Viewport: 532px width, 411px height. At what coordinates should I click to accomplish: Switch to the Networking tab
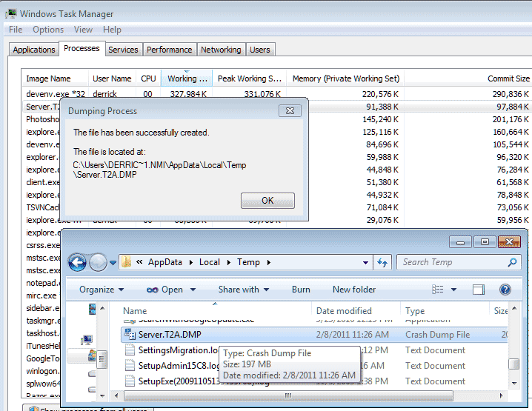221,50
